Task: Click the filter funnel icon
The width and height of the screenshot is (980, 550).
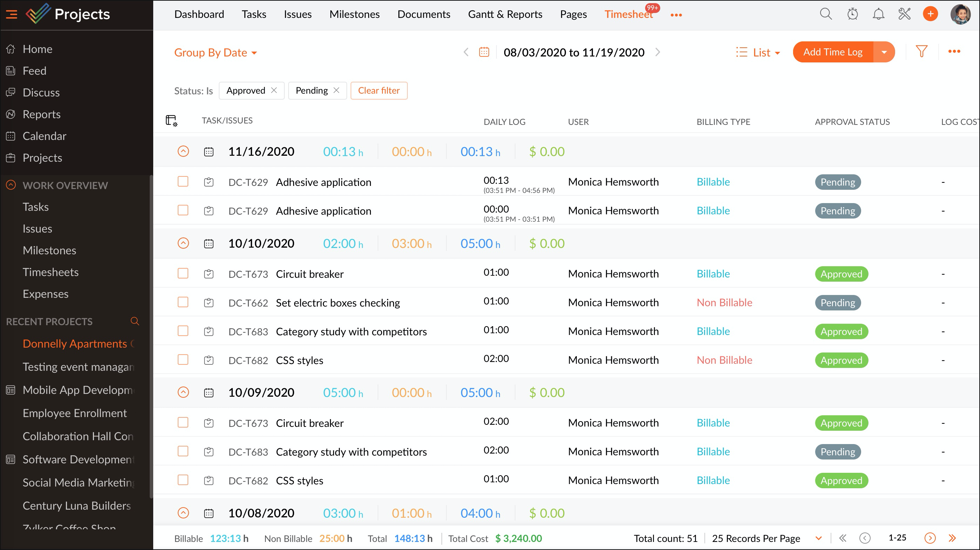Action: coord(921,51)
